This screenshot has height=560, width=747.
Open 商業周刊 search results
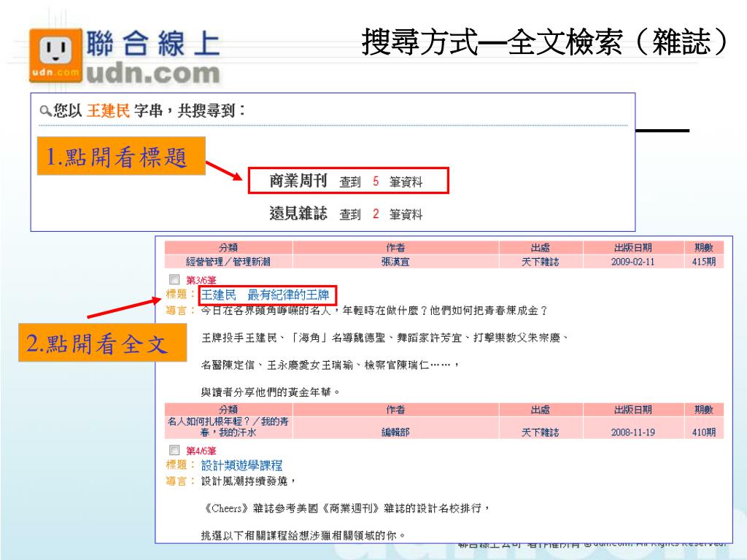coord(298,181)
